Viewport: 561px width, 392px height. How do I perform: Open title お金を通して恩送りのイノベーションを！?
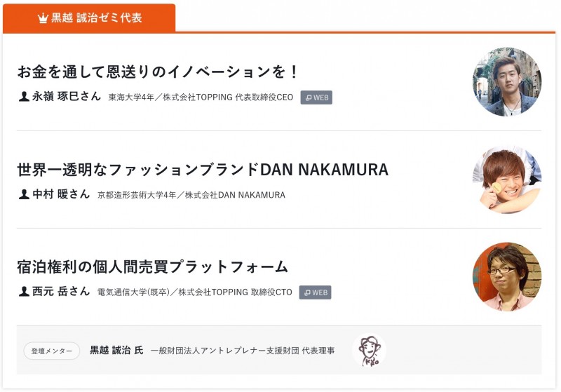pyautogui.click(x=158, y=72)
